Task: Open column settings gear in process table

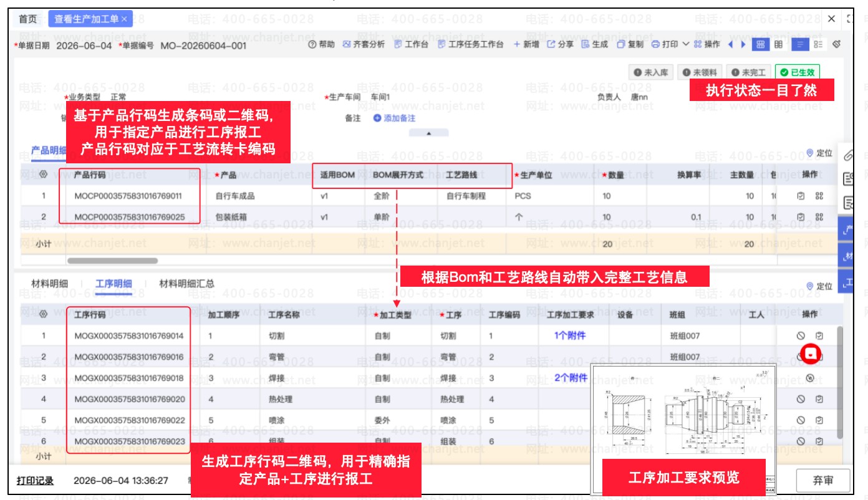Action: tap(43, 315)
